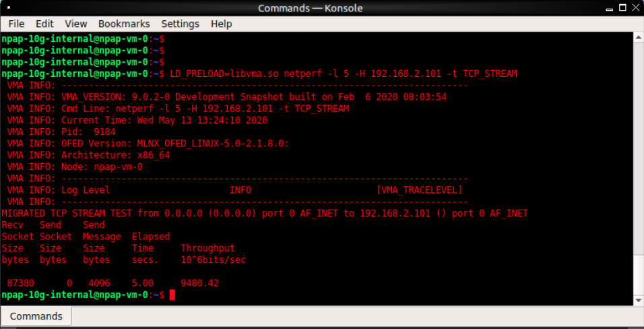The image size is (644, 329).
Task: Click the [VMA_TRACELEVEL] text
Action: (x=420, y=190)
